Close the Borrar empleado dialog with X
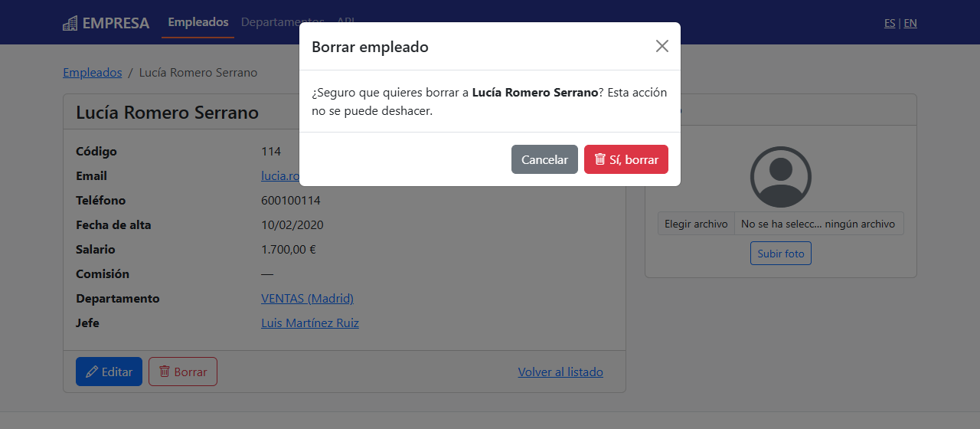This screenshot has width=980, height=429. pyautogui.click(x=662, y=46)
